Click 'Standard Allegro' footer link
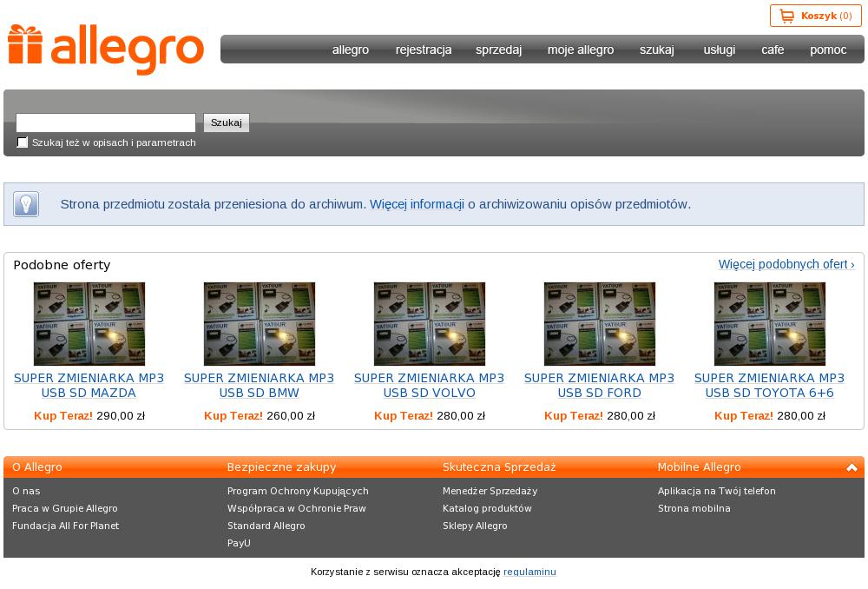 [x=266, y=526]
